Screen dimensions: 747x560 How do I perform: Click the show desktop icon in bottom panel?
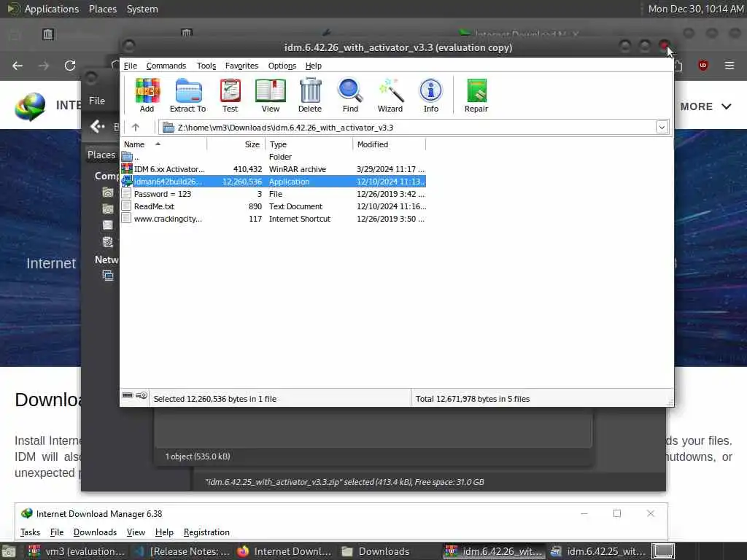pyautogui.click(x=9, y=551)
